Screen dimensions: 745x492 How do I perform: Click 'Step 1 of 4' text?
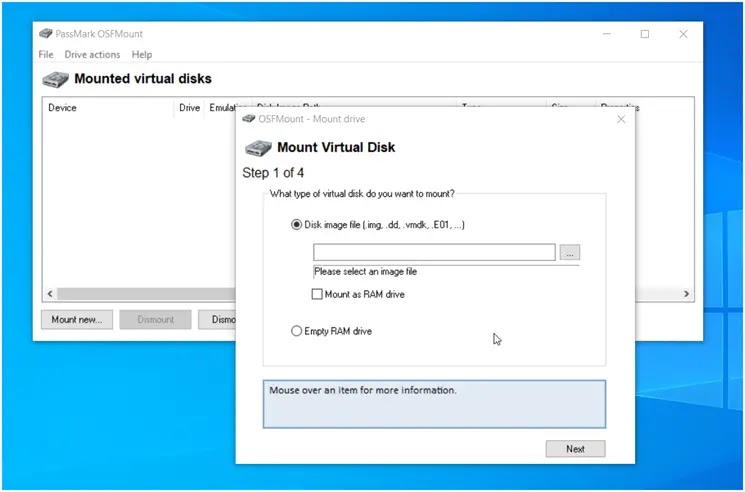point(273,173)
